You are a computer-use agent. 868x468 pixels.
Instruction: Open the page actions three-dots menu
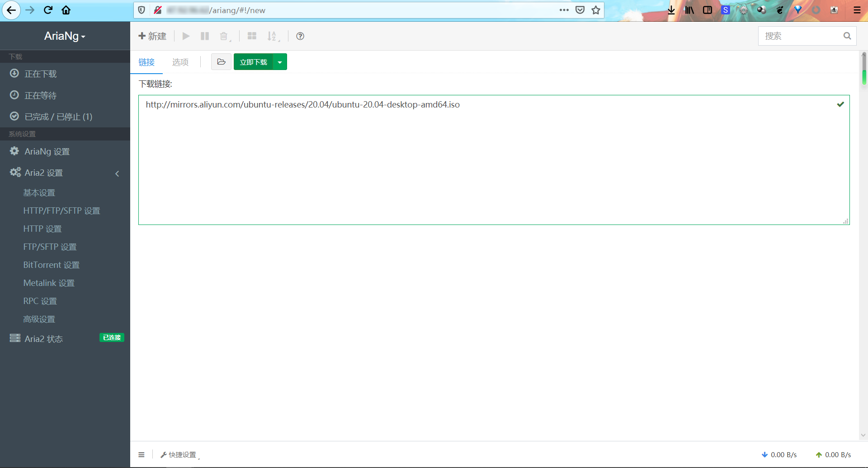564,10
